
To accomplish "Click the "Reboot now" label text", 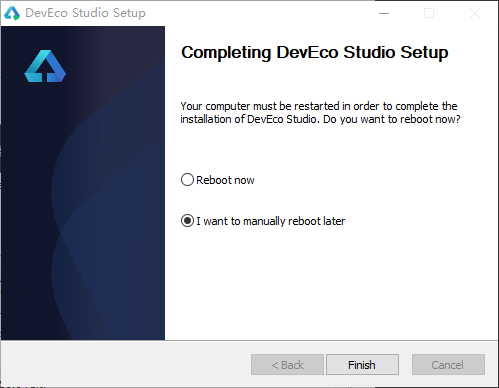I will tap(225, 180).
